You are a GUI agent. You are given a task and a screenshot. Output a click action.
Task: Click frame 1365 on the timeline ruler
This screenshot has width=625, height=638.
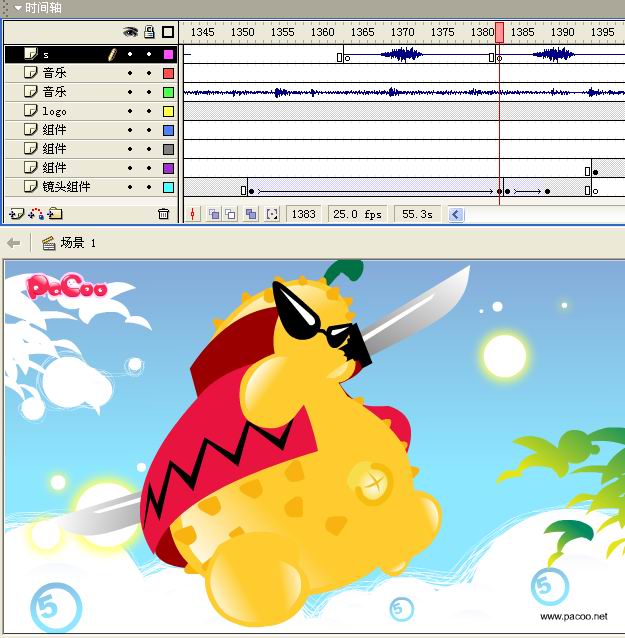pyautogui.click(x=362, y=32)
